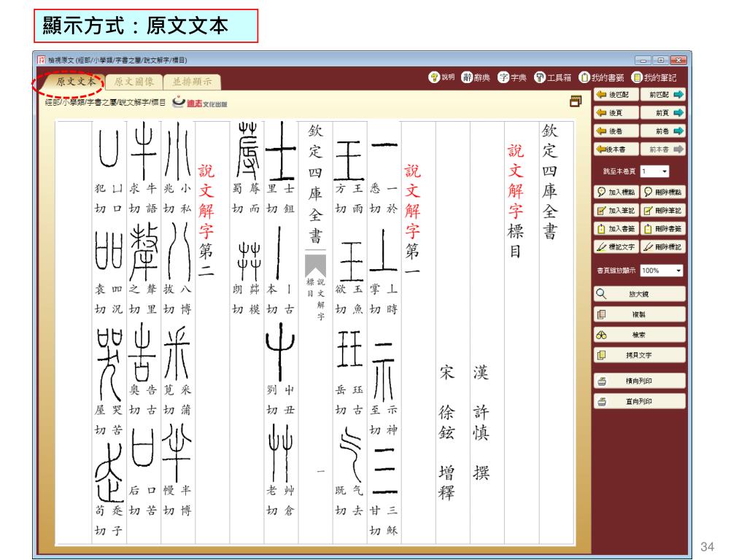The height and width of the screenshot is (560, 747).
Task: Activate 標記文字 text highlighter
Action: [x=616, y=247]
